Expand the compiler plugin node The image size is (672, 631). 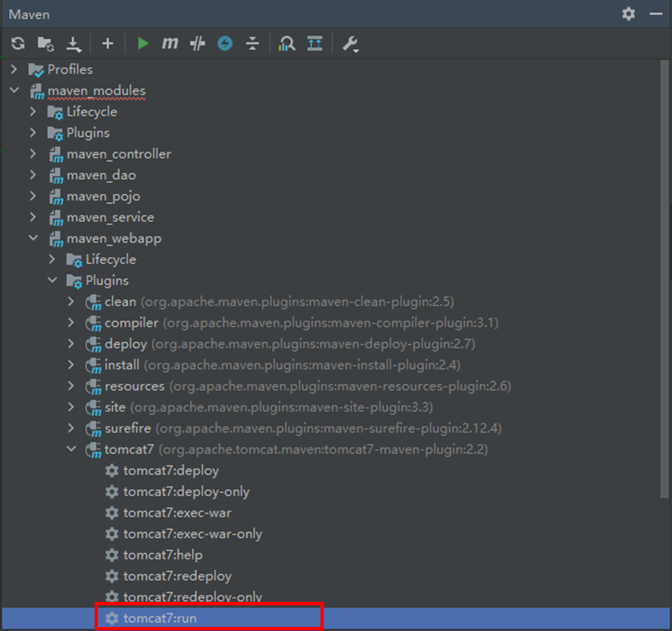(71, 322)
